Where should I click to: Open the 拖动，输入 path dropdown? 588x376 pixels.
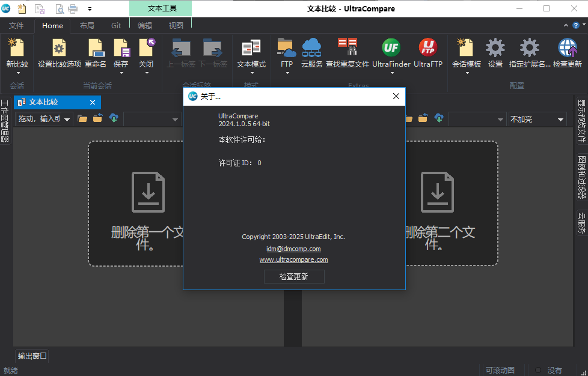(66, 119)
